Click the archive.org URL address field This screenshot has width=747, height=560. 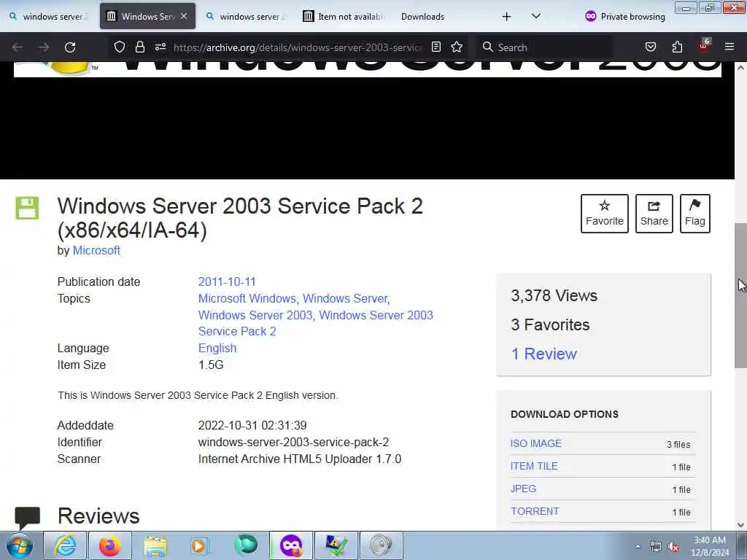pos(298,47)
